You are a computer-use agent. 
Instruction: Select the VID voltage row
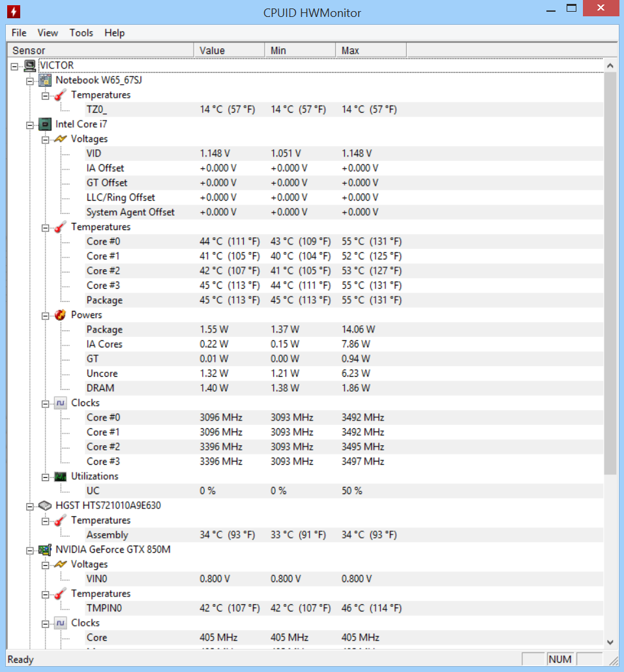[x=344, y=153]
